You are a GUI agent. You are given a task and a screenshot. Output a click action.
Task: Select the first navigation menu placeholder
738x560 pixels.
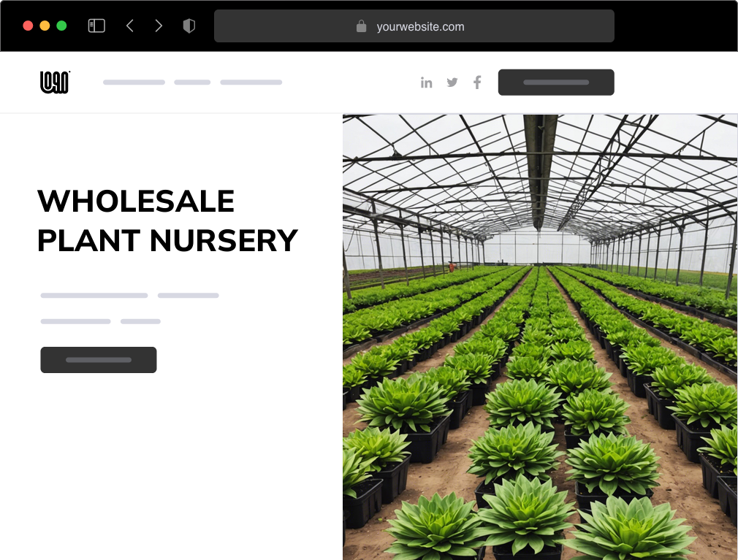point(134,82)
